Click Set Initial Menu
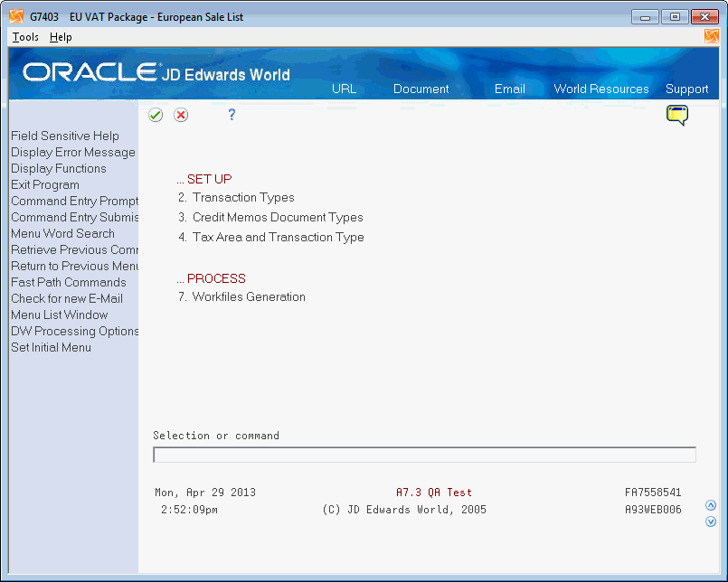The image size is (728, 582). point(51,347)
